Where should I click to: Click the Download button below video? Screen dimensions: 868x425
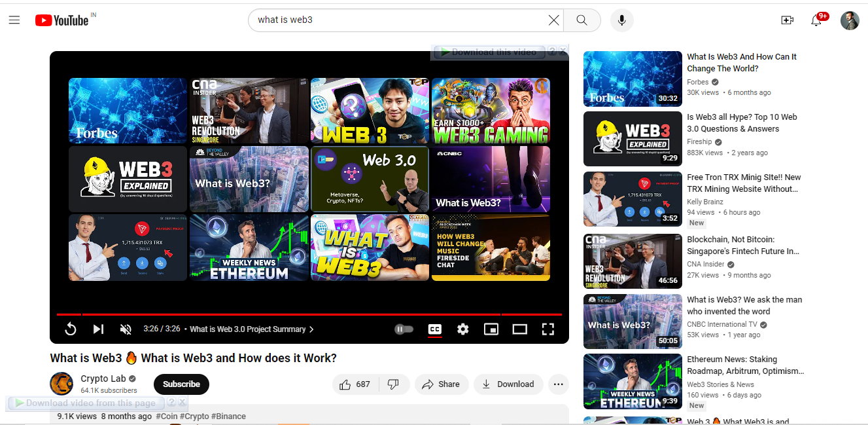point(508,384)
